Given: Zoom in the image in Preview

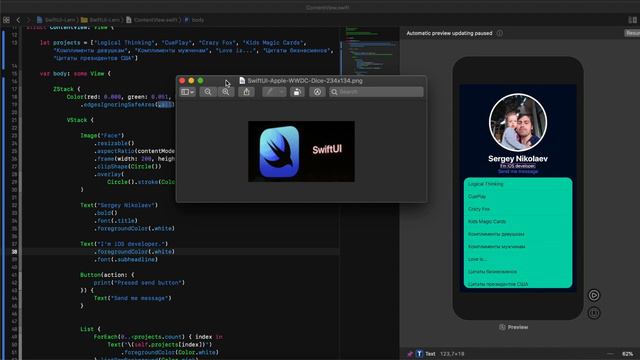Looking at the screenshot, I should pos(226,92).
